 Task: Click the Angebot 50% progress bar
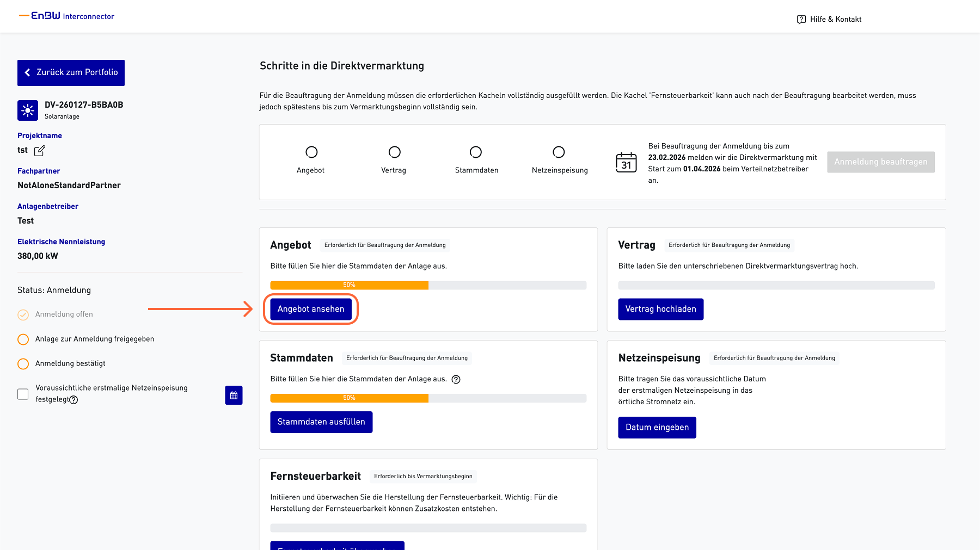point(428,285)
